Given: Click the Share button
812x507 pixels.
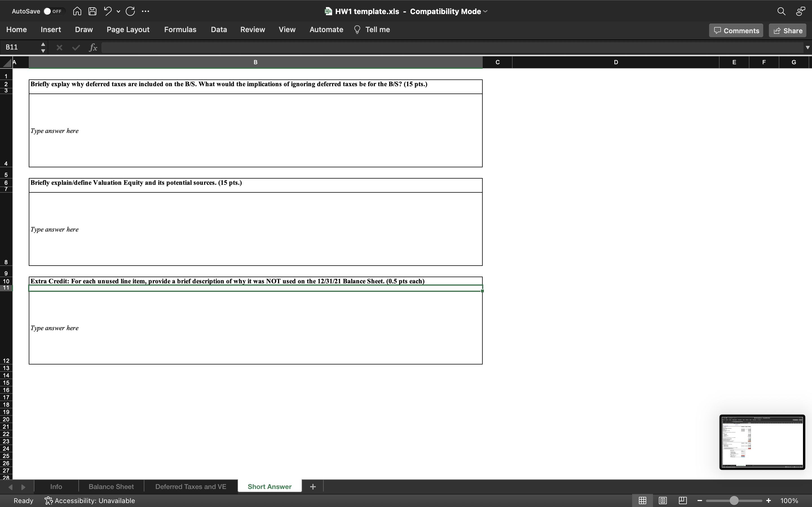Looking at the screenshot, I should coord(787,30).
